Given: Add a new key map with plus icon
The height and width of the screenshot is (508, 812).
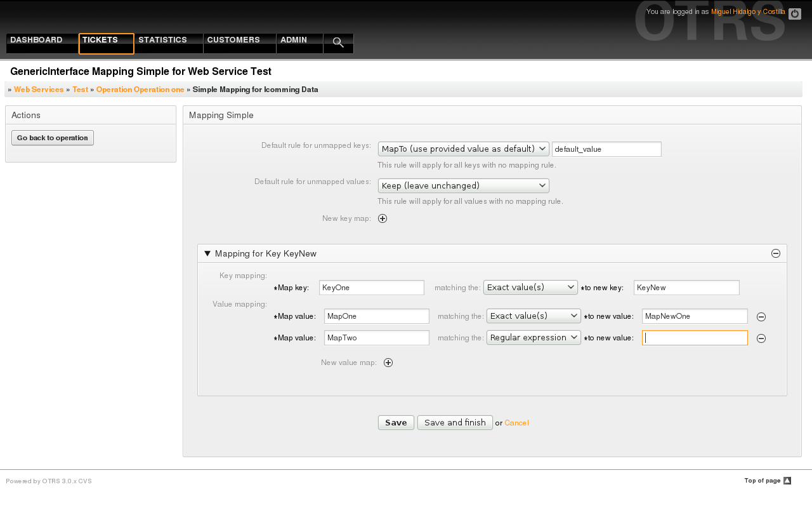Looking at the screenshot, I should 383,218.
